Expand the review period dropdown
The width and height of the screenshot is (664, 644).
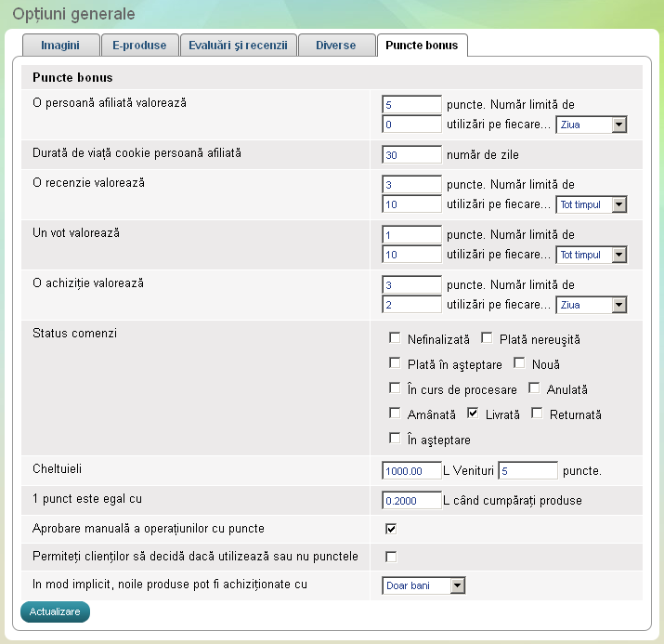click(591, 204)
